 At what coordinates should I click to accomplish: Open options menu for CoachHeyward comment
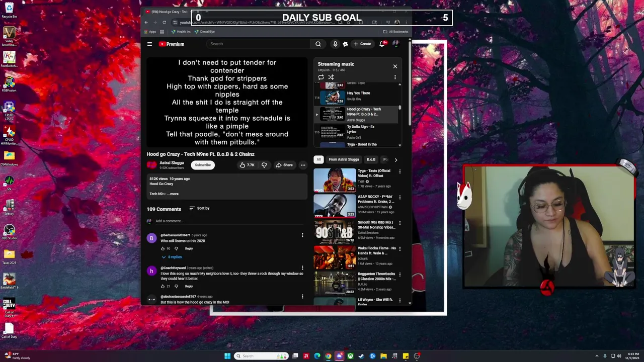coord(302,268)
